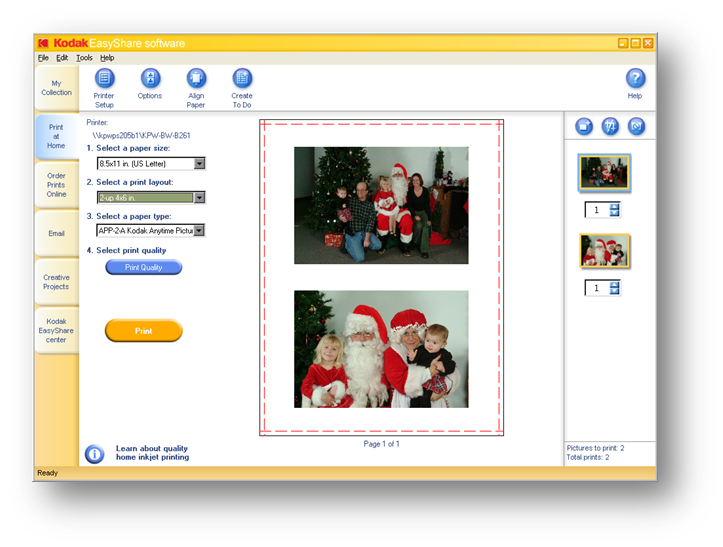Open the File menu
The height and width of the screenshot is (547, 723).
[x=43, y=58]
